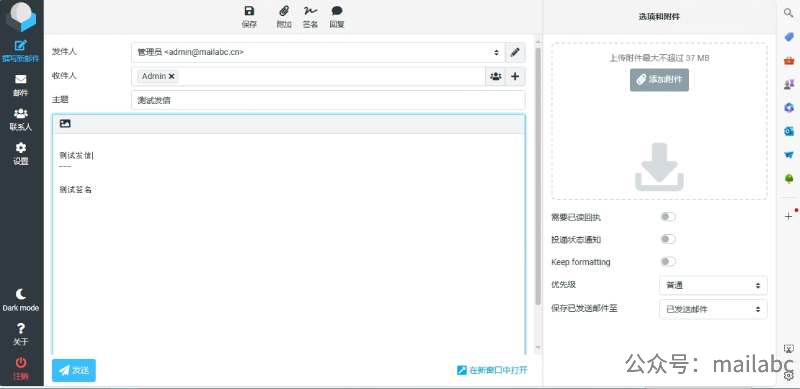Click the plus icon in browser sidebar
The width and height of the screenshot is (800, 389).
pyautogui.click(x=789, y=216)
